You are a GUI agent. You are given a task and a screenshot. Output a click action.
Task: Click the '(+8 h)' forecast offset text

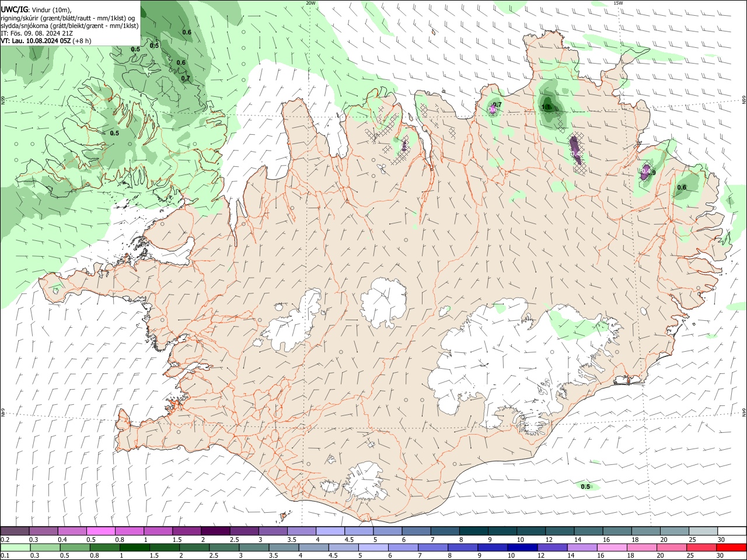82,41
